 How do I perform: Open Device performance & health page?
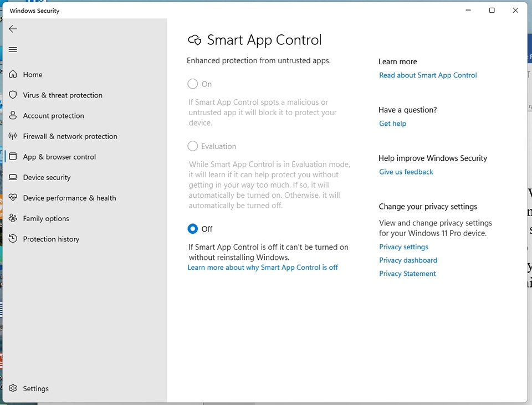click(x=69, y=198)
